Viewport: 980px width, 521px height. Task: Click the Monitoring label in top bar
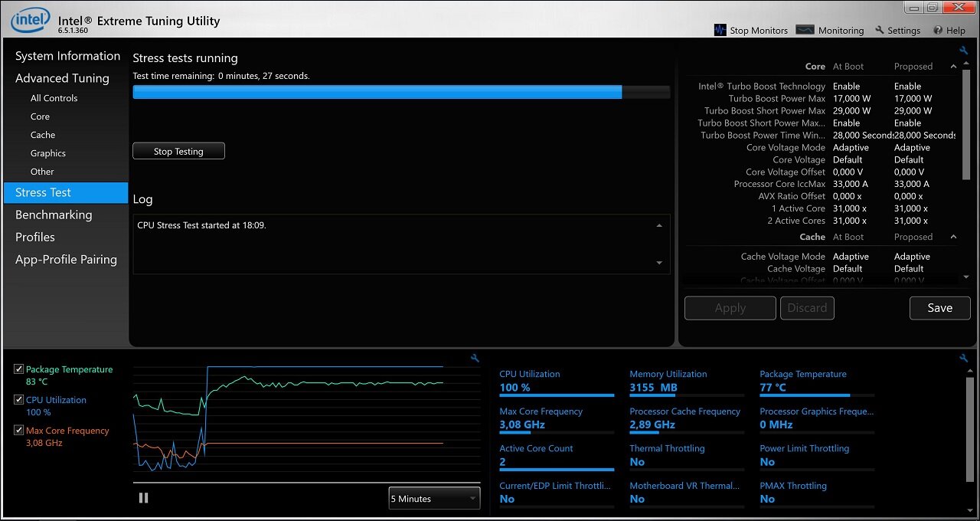pos(841,31)
